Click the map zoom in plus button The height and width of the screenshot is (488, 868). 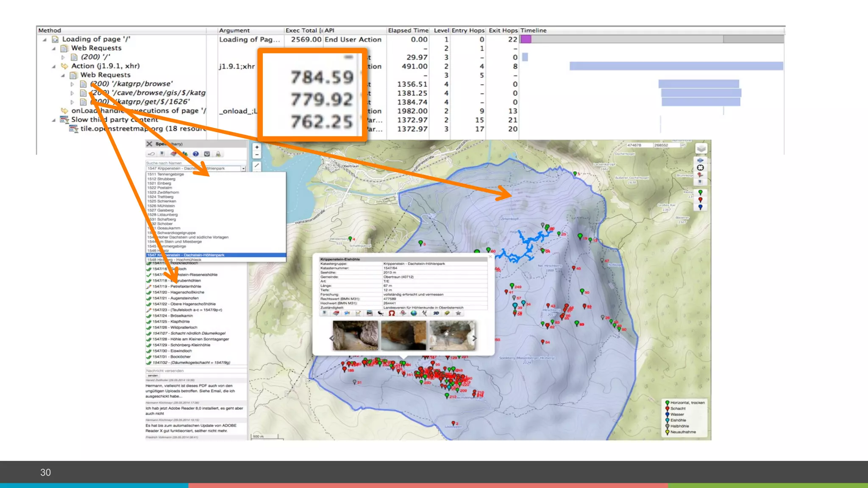(257, 147)
